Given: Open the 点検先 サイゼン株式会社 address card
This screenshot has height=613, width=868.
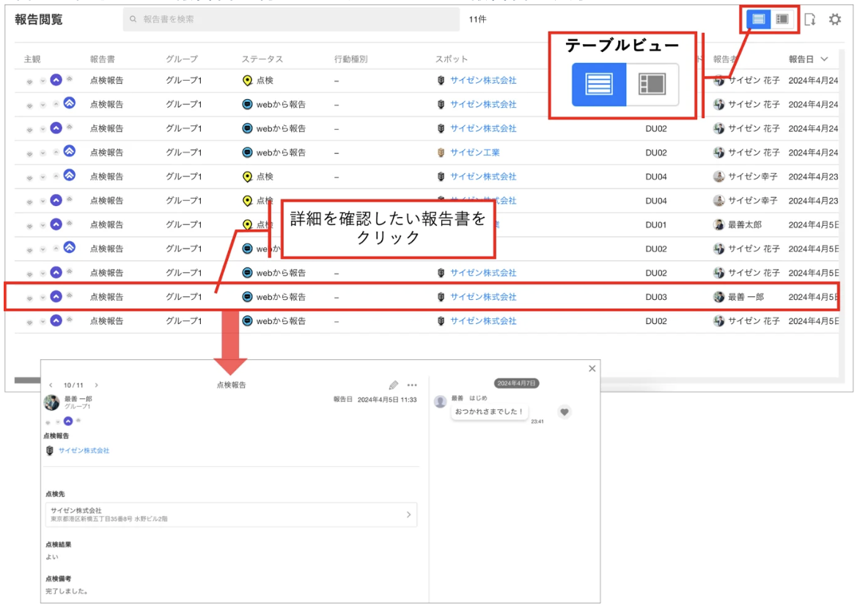Looking at the screenshot, I should point(232,515).
